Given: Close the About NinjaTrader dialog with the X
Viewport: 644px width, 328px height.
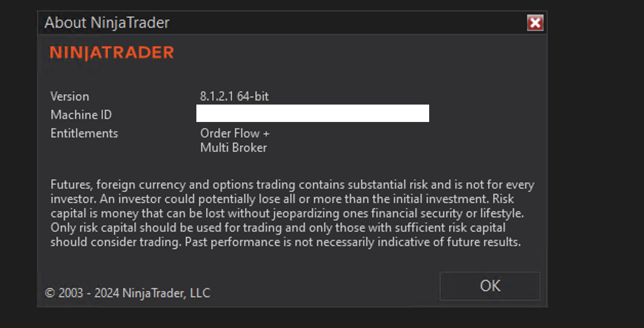Looking at the screenshot, I should pos(535,23).
